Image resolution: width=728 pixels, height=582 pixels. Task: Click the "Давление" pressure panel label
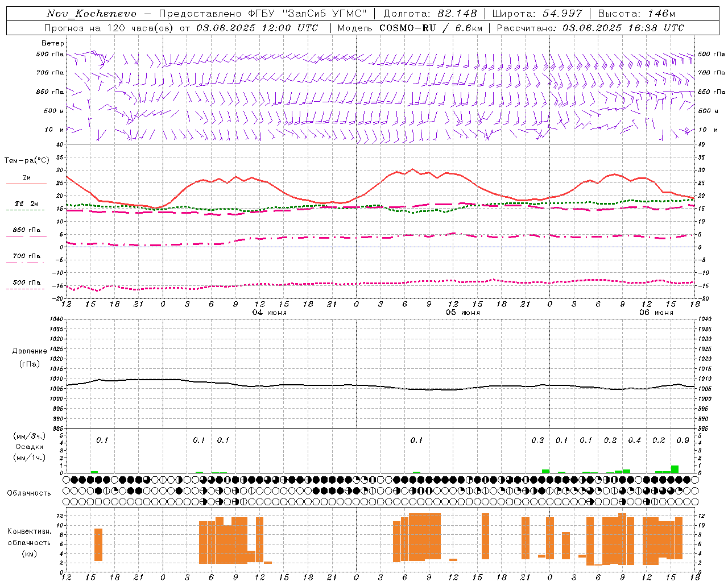[28, 351]
